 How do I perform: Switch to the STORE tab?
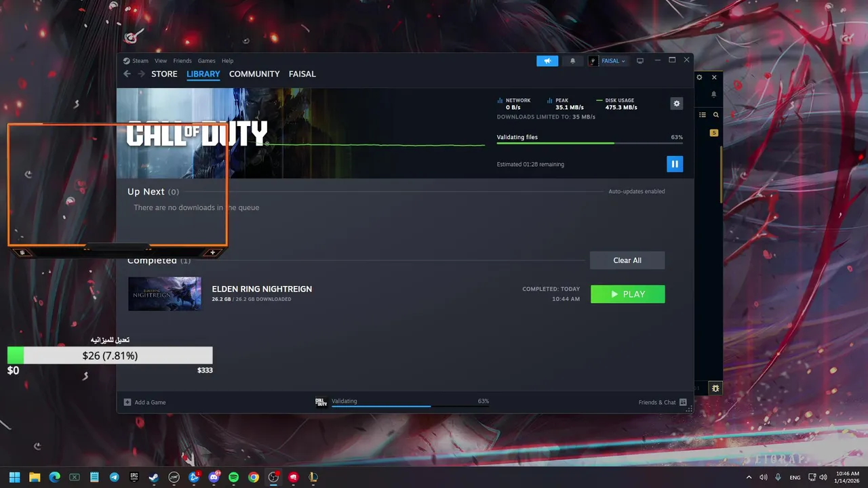coord(164,74)
